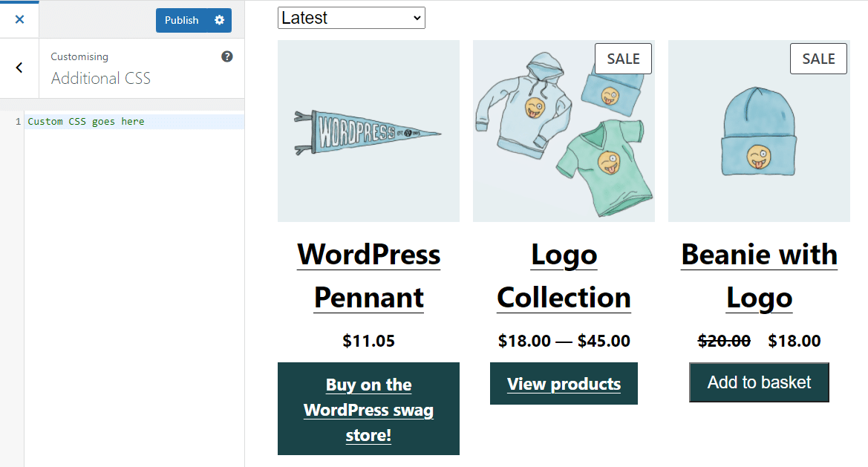Click the Publish button
This screenshot has width=868, height=467.
(181, 20)
